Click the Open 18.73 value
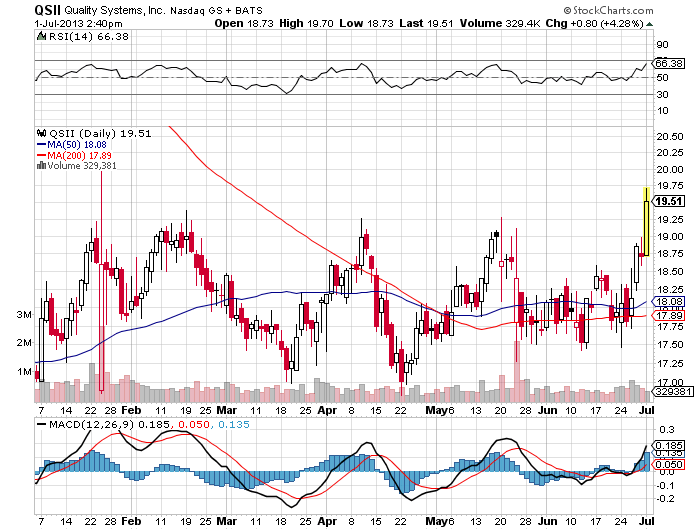The height and width of the screenshot is (530, 700). tap(244, 24)
